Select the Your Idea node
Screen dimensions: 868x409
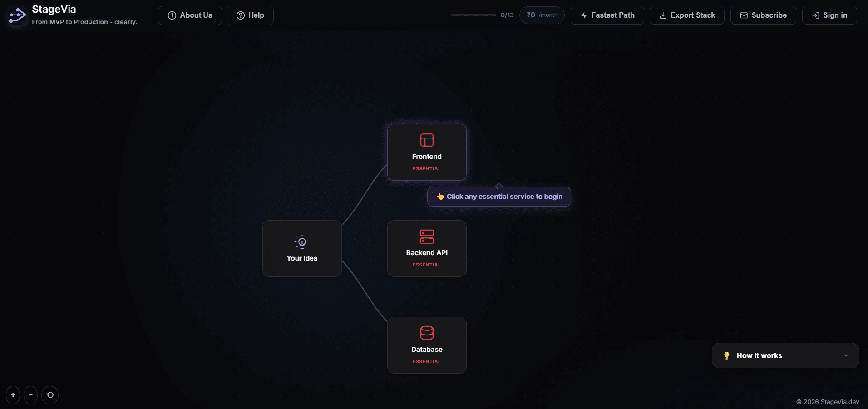click(x=301, y=248)
